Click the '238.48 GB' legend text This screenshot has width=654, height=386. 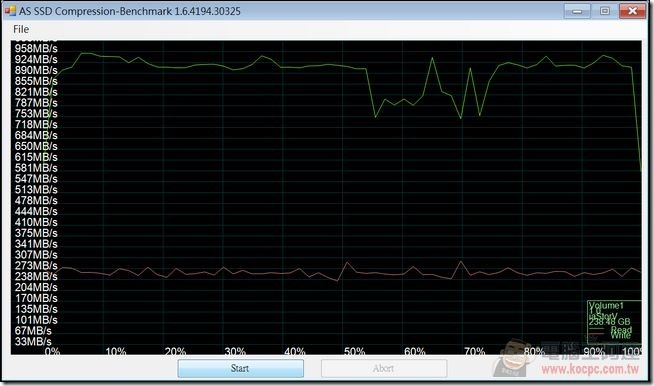(609, 322)
